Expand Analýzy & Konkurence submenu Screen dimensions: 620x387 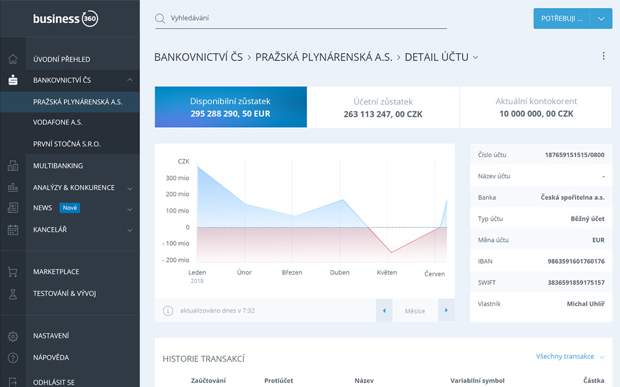pos(130,189)
